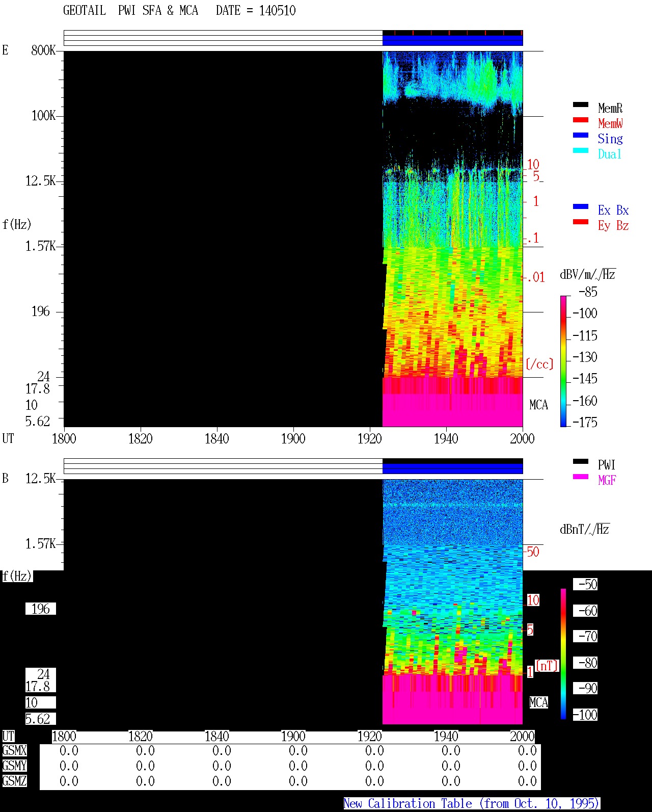Pick the blue Sing legend swatch
This screenshot has width=652, height=812.
(x=580, y=135)
